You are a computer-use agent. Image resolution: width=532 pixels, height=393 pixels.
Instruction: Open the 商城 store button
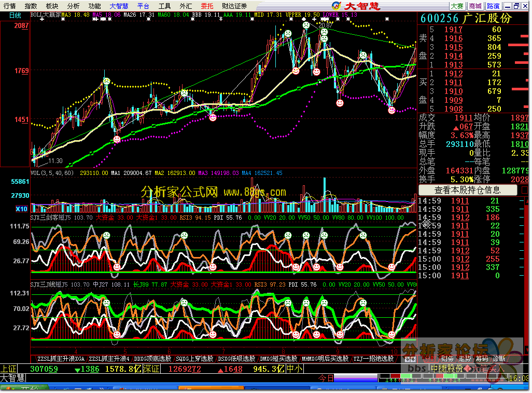(x=475, y=6)
